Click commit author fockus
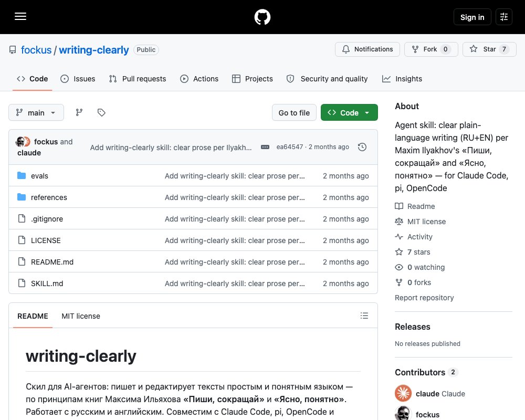 click(x=46, y=142)
